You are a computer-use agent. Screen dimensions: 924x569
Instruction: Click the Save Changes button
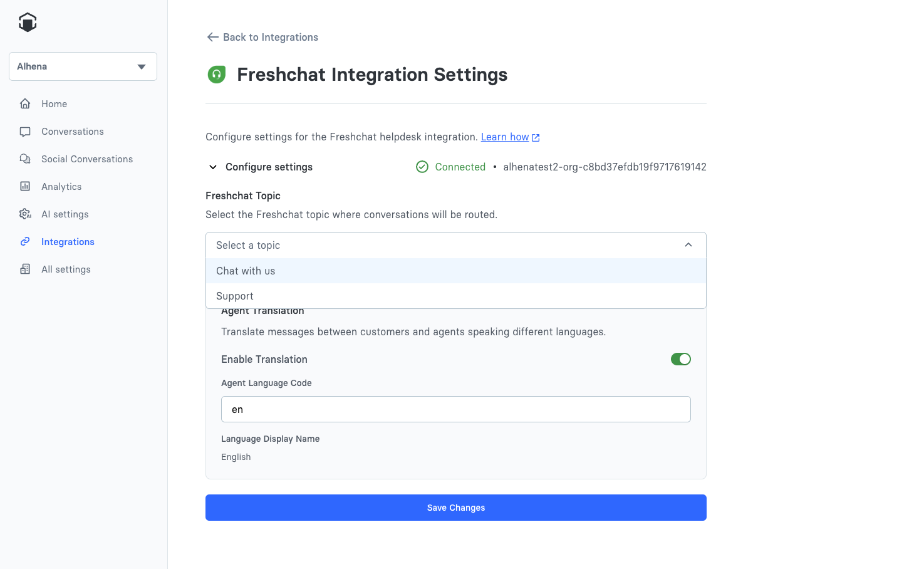point(455,508)
